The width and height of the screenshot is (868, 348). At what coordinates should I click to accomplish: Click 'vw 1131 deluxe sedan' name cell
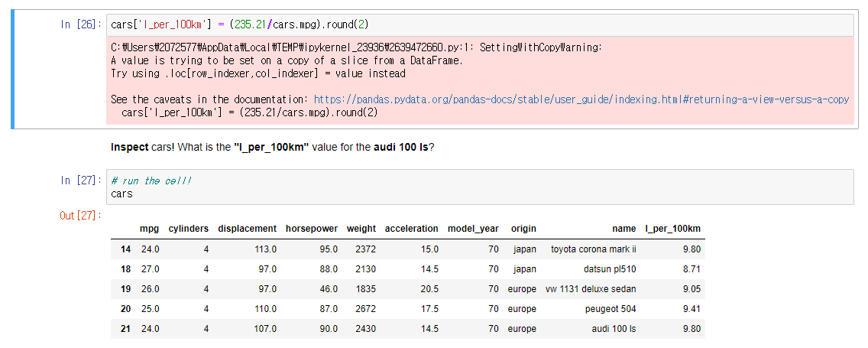click(x=591, y=289)
